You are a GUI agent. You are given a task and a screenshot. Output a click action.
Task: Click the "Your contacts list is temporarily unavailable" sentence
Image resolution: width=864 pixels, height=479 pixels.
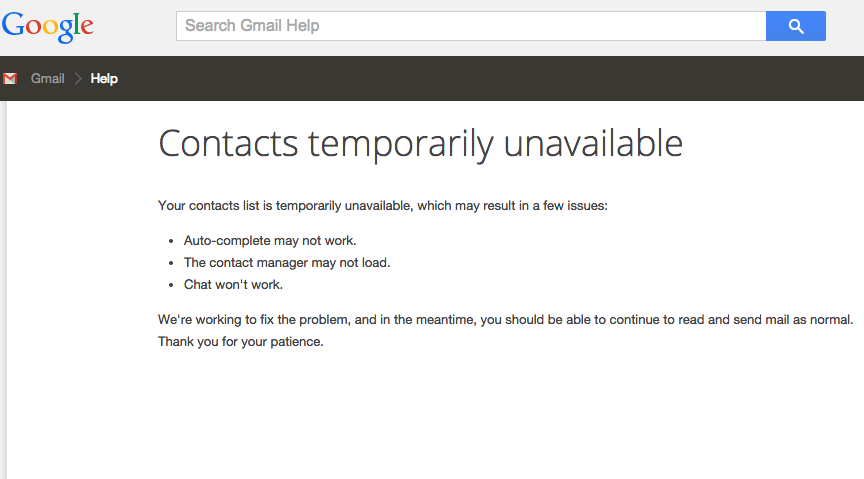click(x=382, y=206)
